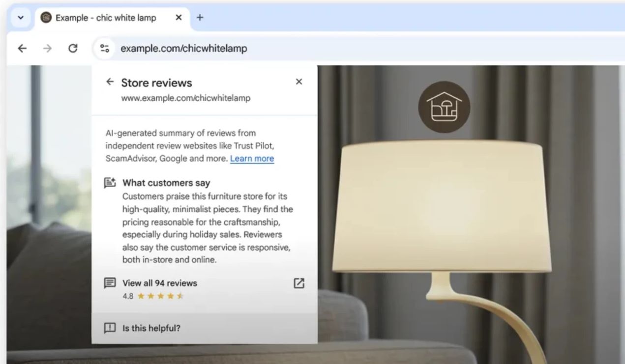Close the Store reviews panel

point(298,82)
